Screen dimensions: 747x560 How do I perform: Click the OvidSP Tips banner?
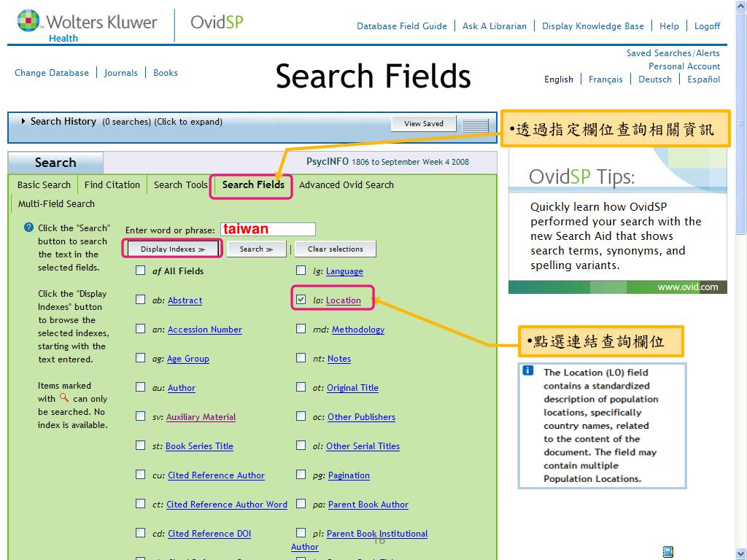(617, 220)
